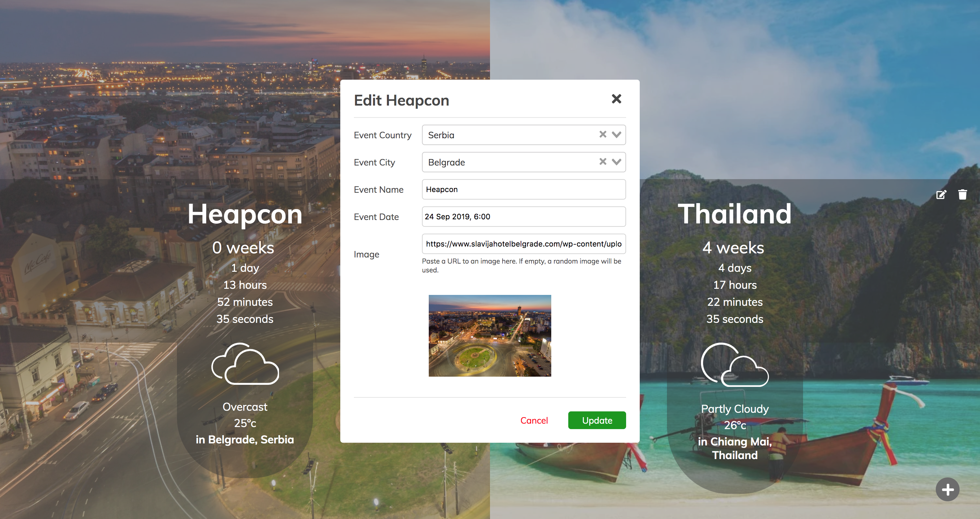Viewport: 980px width, 519px height.
Task: Click the edit icon on Thailand card
Action: [941, 195]
